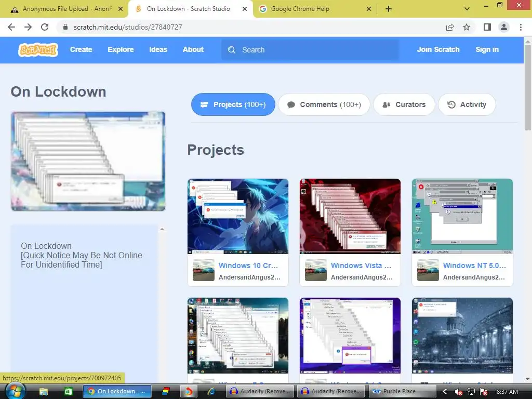Open the dark snowy cathedral project thumbnail
Image resolution: width=532 pixels, height=399 pixels.
tap(462, 336)
